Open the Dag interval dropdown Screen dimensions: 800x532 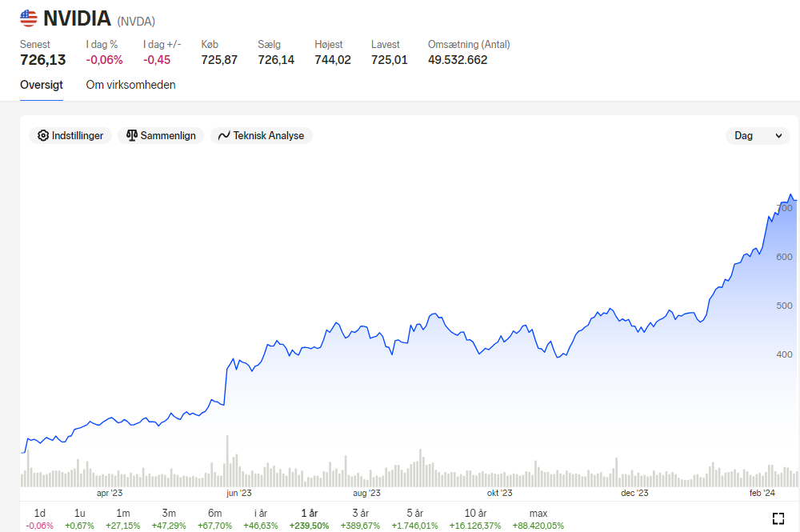pyautogui.click(x=758, y=136)
